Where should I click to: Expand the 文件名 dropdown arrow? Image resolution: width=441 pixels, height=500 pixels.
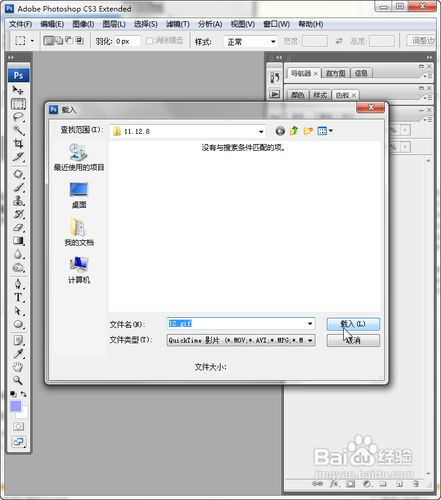tap(310, 323)
